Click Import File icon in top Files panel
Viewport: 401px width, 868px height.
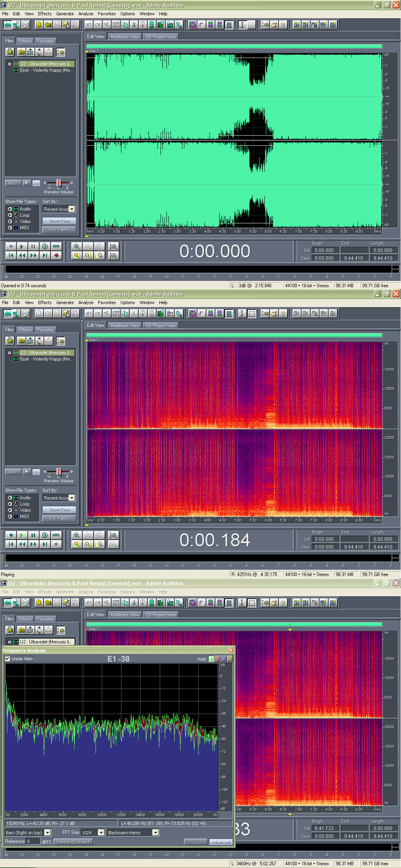coord(10,52)
